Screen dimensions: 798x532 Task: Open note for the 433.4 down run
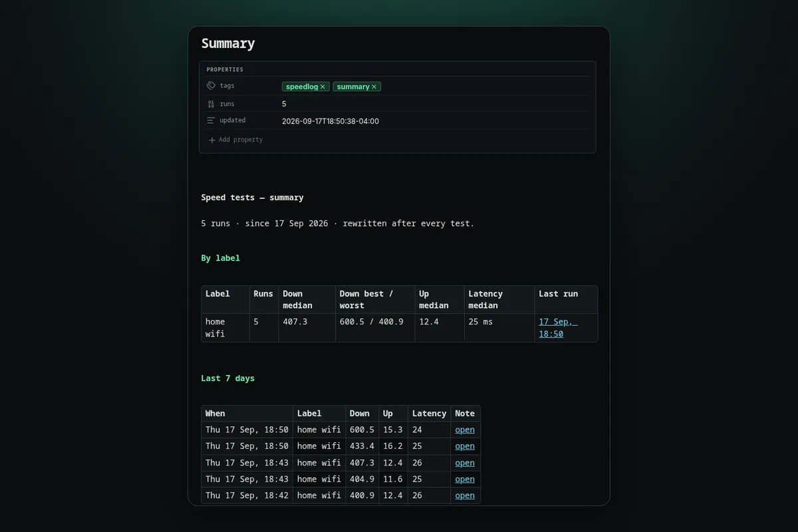465,446
